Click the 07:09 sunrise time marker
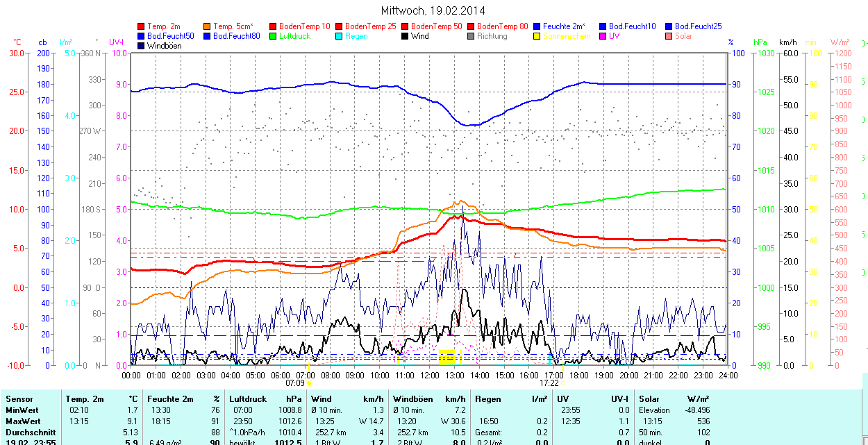The width and height of the screenshot is (868, 445). pyautogui.click(x=295, y=383)
